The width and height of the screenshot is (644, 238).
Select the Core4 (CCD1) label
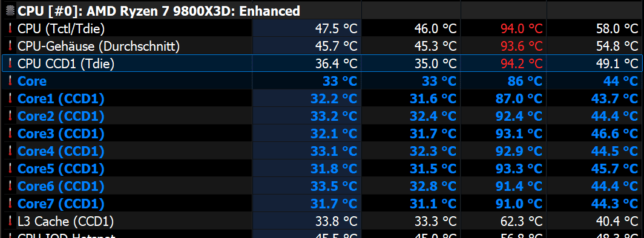coord(61,152)
